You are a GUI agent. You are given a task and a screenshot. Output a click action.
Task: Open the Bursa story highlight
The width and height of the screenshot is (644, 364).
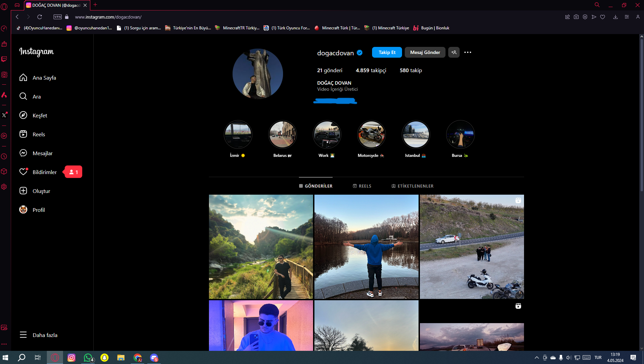(x=460, y=135)
